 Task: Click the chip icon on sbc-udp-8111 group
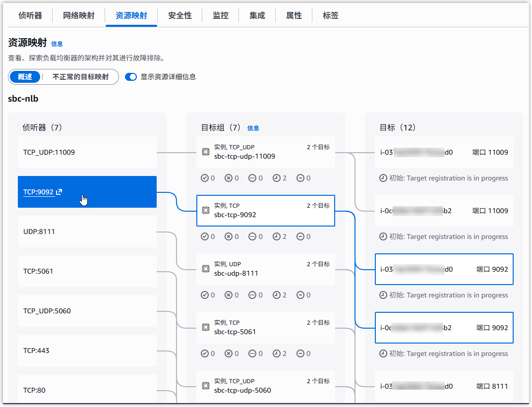[205, 269]
